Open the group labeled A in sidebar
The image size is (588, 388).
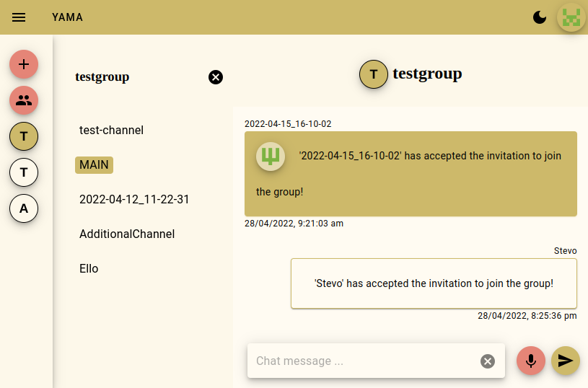24,208
